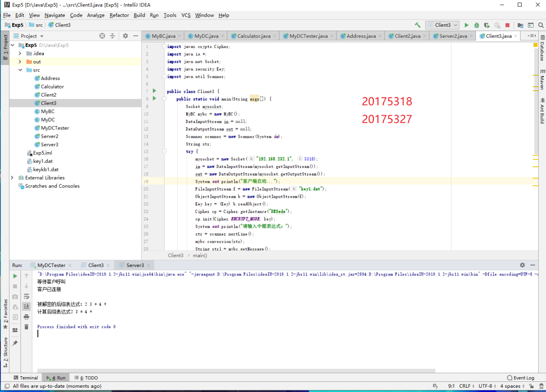Collapse the src folder
The image size is (546, 392).
[x=20, y=70]
